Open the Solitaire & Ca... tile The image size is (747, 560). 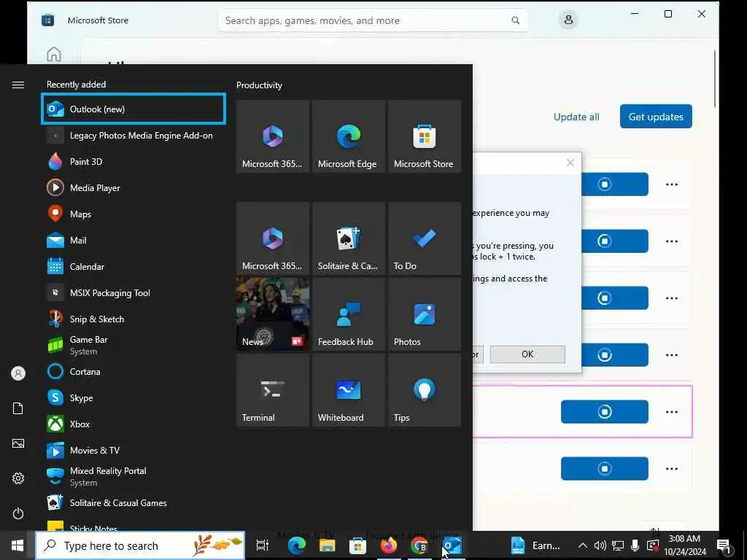click(x=348, y=238)
